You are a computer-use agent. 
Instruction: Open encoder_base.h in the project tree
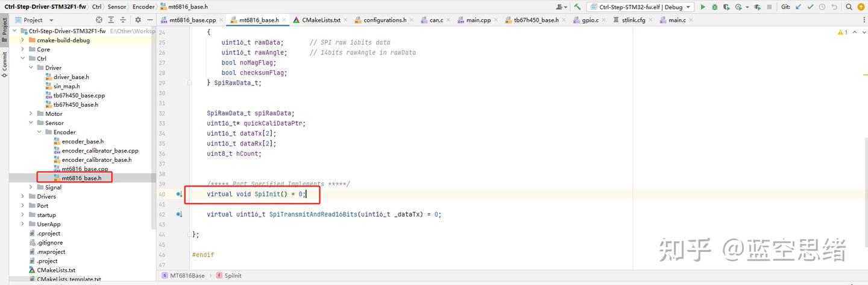83,141
